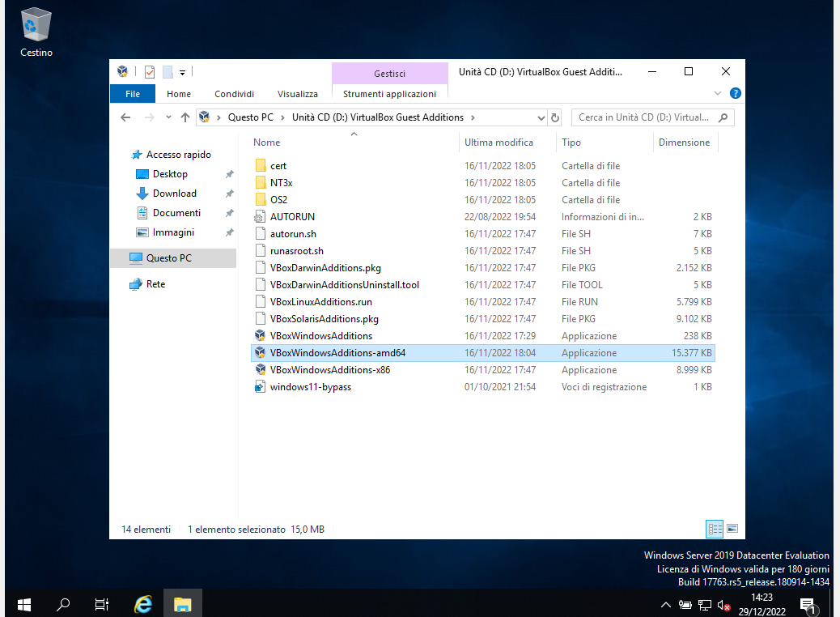This screenshot has height=617, width=840.
Task: Click the pin icon next to Desktop
Action: [x=229, y=174]
